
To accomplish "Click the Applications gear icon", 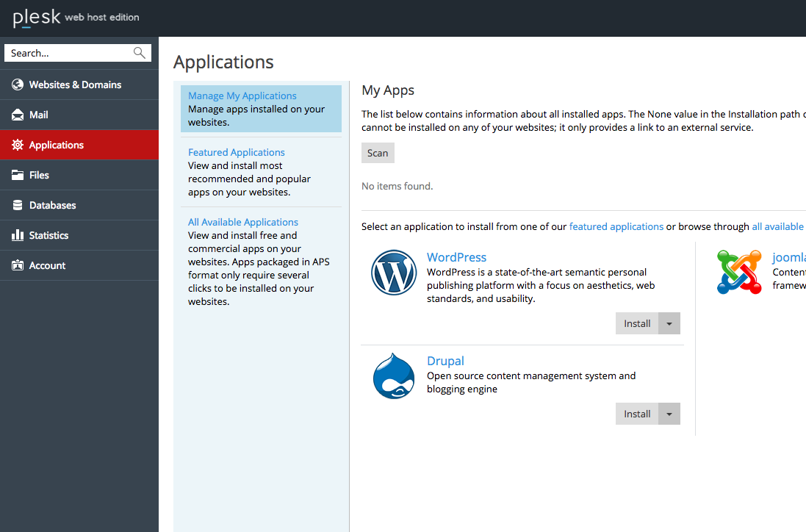I will point(18,145).
